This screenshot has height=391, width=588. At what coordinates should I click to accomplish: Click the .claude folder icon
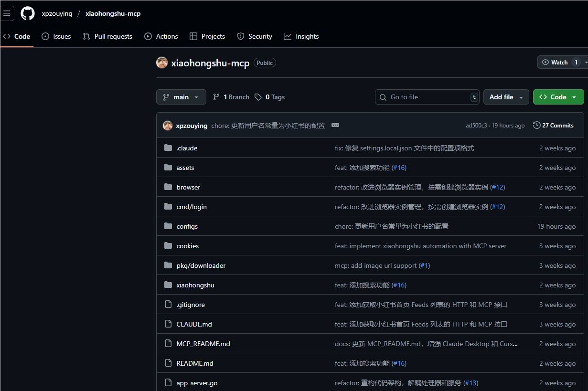pyautogui.click(x=168, y=148)
